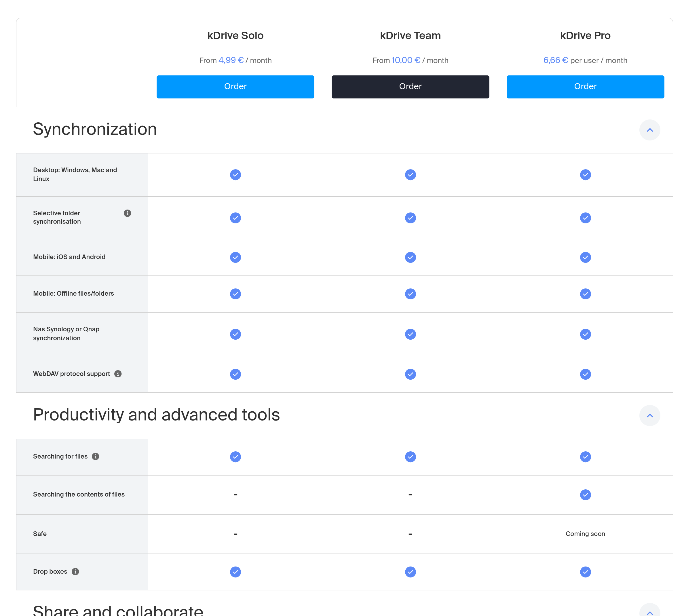Collapse the Share and collaborate section
The height and width of the screenshot is (616, 684).
tap(649, 611)
